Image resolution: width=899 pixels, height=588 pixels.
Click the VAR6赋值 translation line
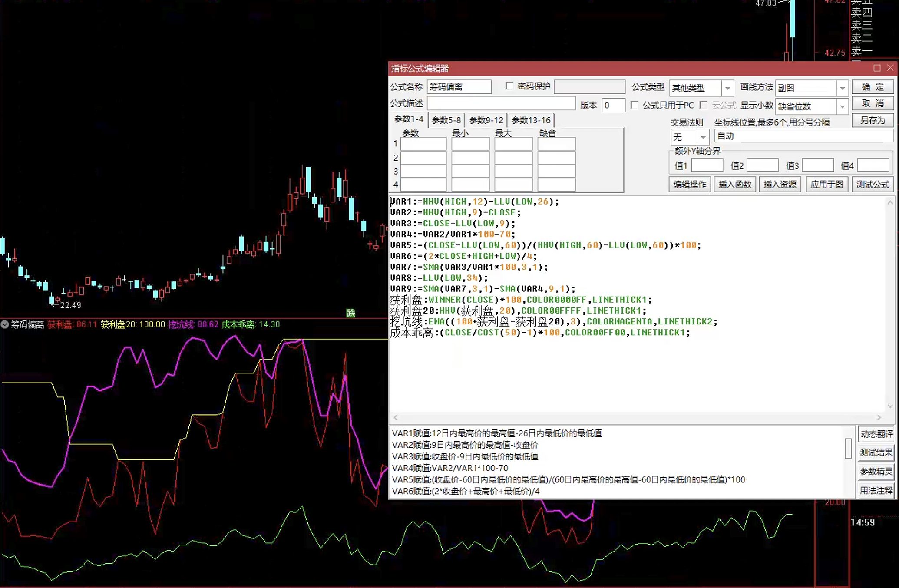466,491
